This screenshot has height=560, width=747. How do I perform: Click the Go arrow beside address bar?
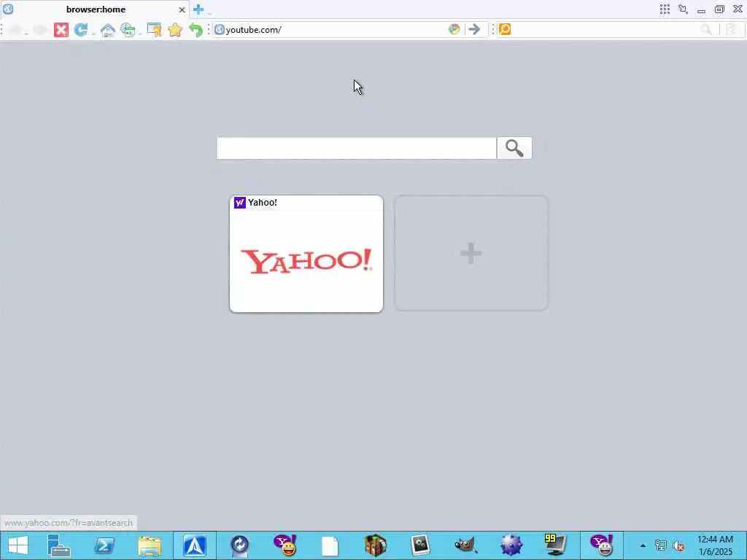[x=474, y=29]
